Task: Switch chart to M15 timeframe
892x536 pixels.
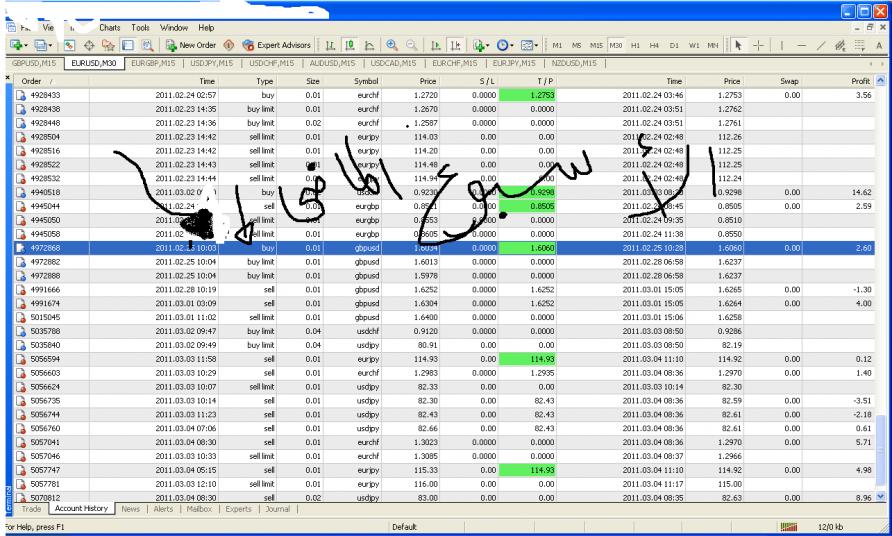Action: click(597, 46)
